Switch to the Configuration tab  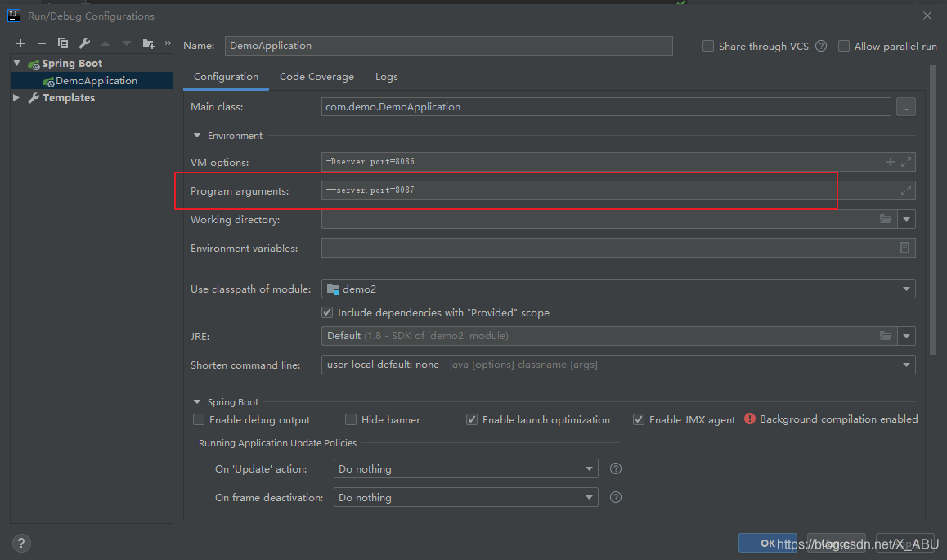226,77
